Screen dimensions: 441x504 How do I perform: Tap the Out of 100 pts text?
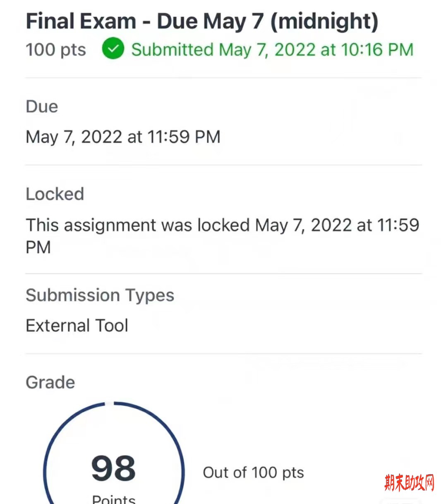click(x=253, y=473)
